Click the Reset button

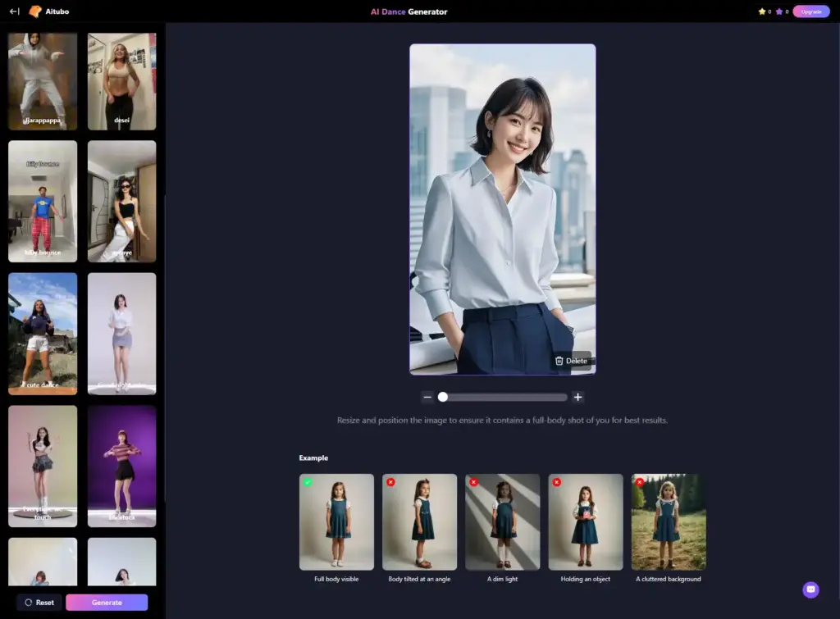[39, 603]
